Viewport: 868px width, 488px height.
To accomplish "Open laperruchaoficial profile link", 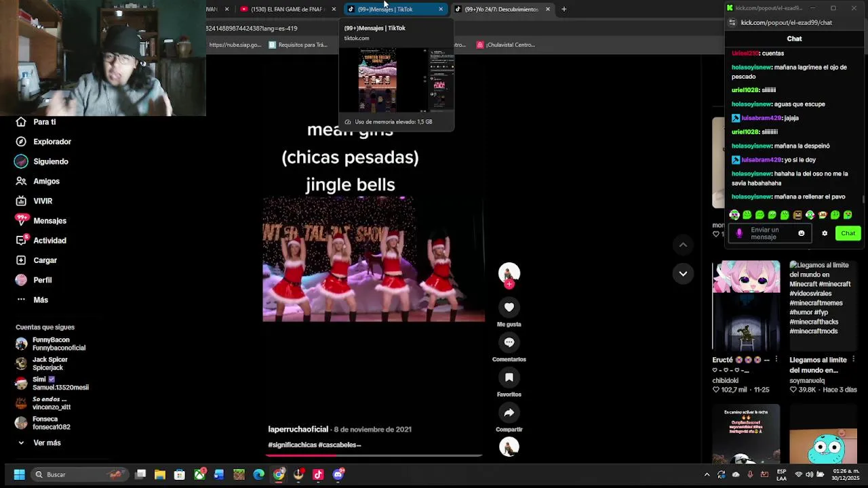I will (x=298, y=429).
